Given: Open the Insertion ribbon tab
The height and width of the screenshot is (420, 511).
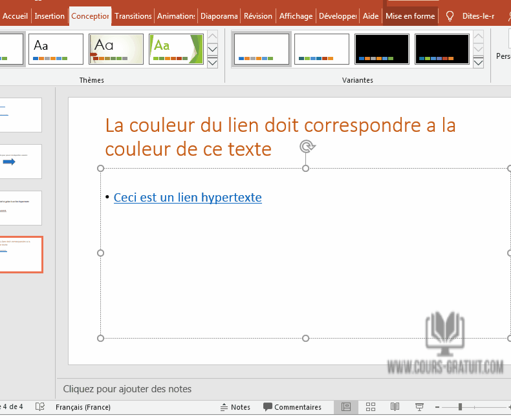Looking at the screenshot, I should (x=50, y=16).
